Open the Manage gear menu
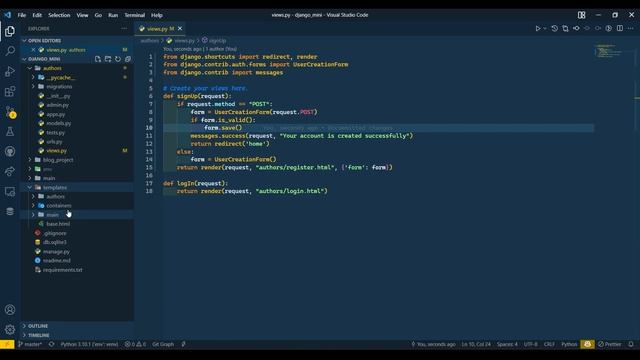 (10, 329)
